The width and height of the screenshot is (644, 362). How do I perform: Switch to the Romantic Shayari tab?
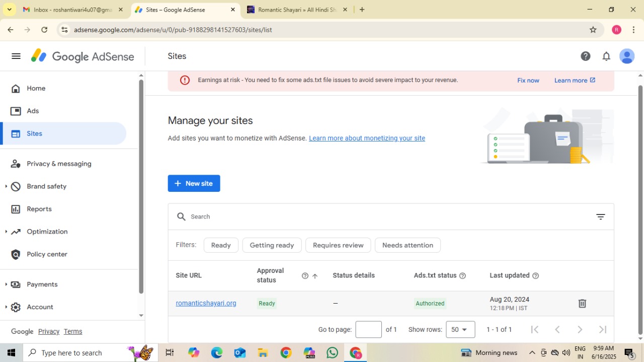(297, 10)
